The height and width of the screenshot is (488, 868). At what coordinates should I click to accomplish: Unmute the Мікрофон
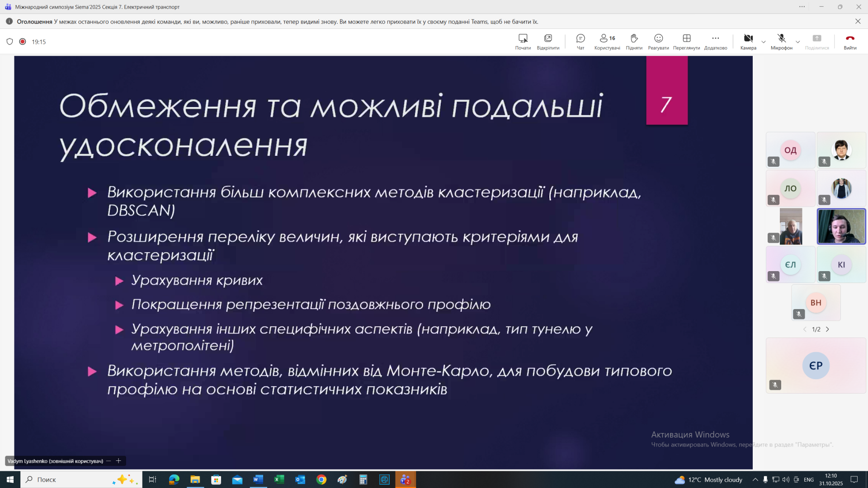coord(781,41)
